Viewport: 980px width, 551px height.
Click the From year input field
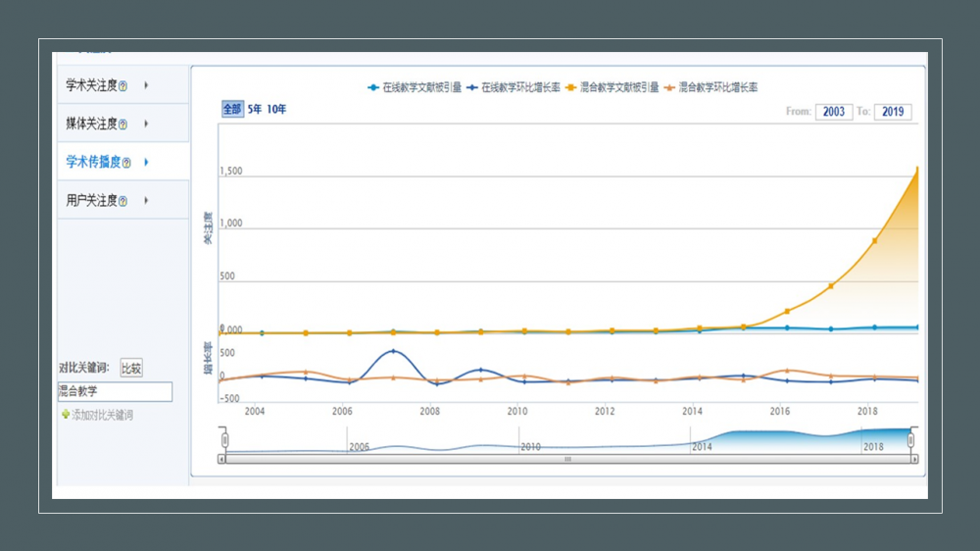tap(833, 112)
